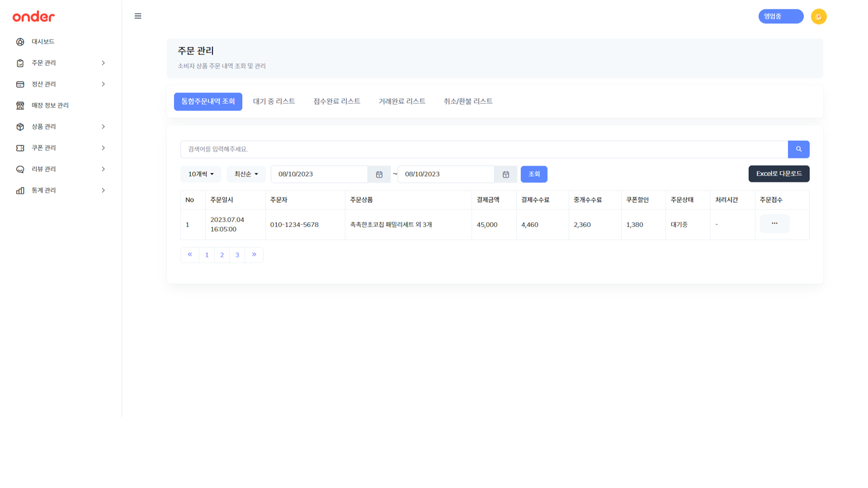
Task: Switch to the 접수완료 리스트 tab
Action: (x=337, y=101)
